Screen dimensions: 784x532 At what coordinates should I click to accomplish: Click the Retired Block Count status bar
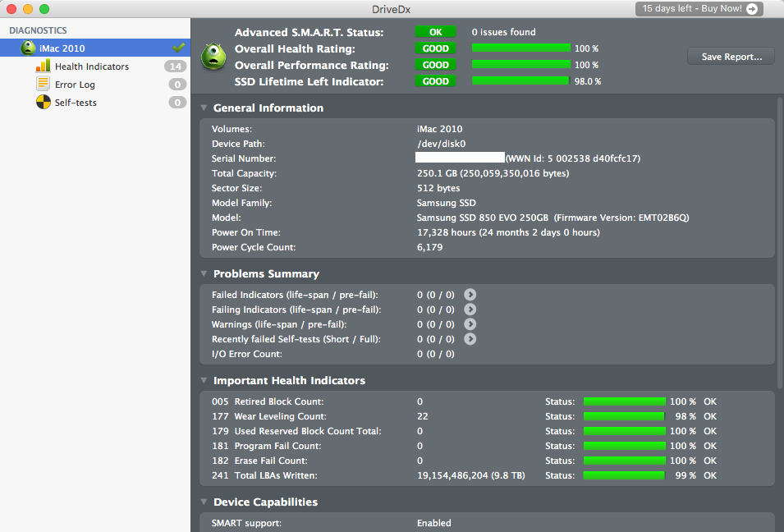click(625, 401)
